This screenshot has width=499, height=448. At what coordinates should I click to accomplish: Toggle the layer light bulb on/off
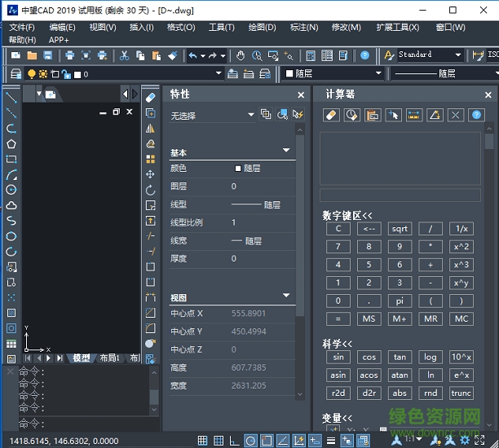(x=32, y=74)
